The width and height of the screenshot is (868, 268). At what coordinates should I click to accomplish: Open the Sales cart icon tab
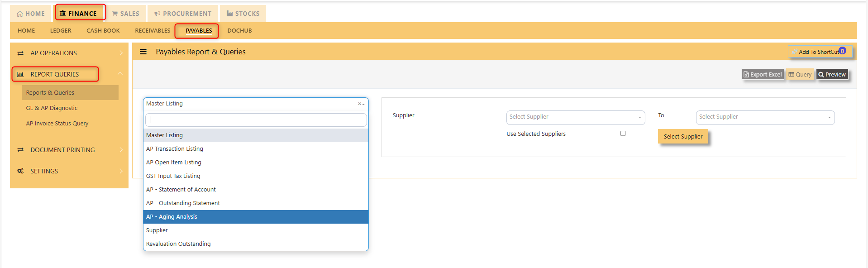115,14
